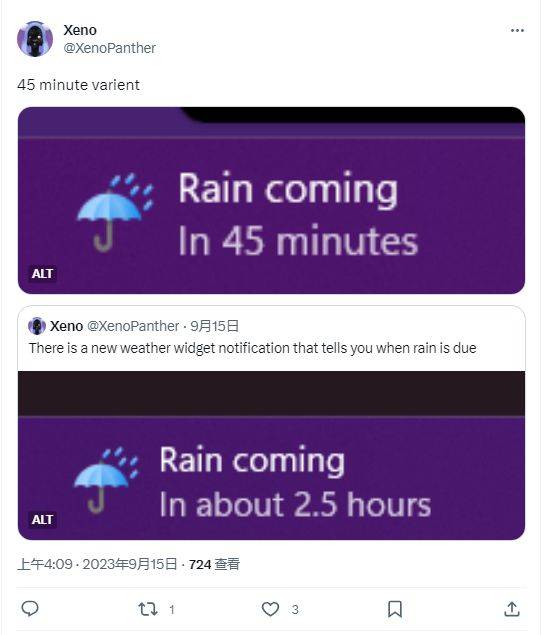543x635 pixels.
Task: Open the 上午4:09 · 2023年9月15日 timestamp link
Action: tap(97, 564)
